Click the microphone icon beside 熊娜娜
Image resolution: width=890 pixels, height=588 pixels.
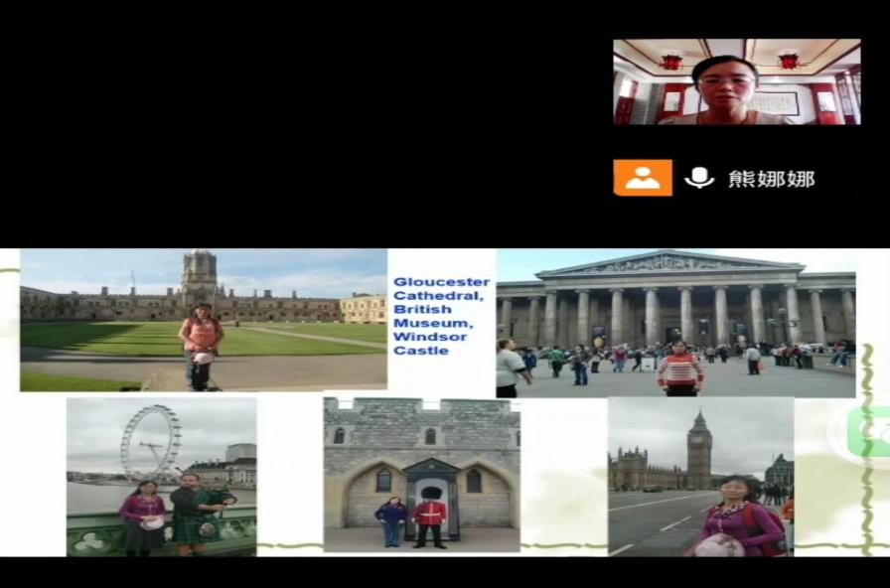click(x=699, y=178)
